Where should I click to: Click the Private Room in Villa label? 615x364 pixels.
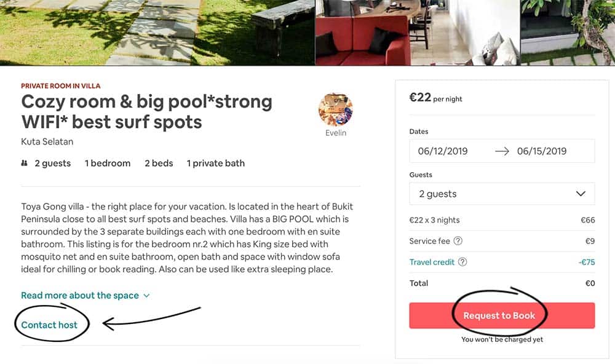tap(61, 86)
